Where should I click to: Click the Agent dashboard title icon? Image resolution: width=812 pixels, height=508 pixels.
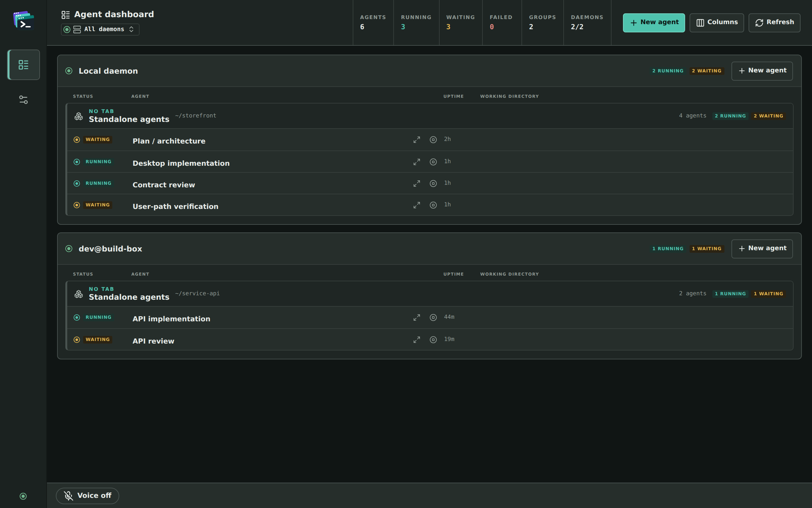tap(65, 15)
